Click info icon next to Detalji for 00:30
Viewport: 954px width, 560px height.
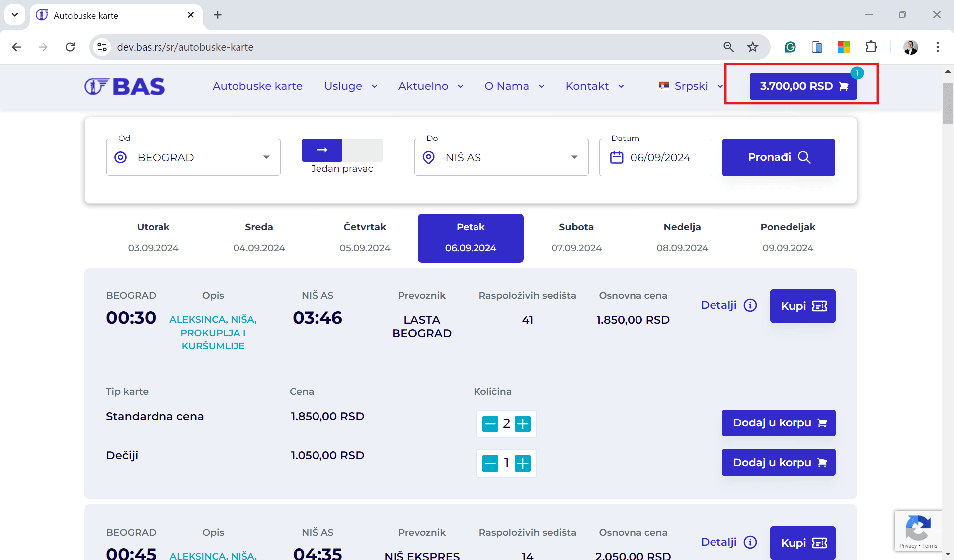click(750, 305)
